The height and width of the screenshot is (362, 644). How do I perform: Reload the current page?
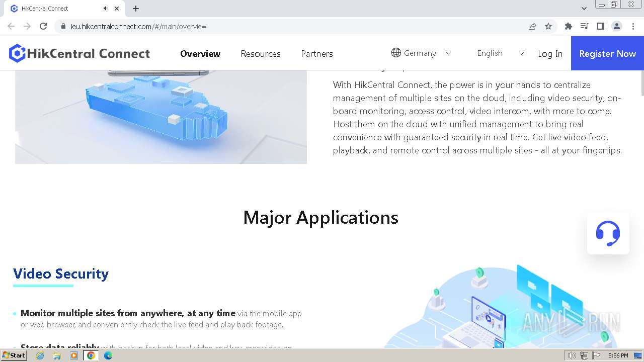(43, 26)
